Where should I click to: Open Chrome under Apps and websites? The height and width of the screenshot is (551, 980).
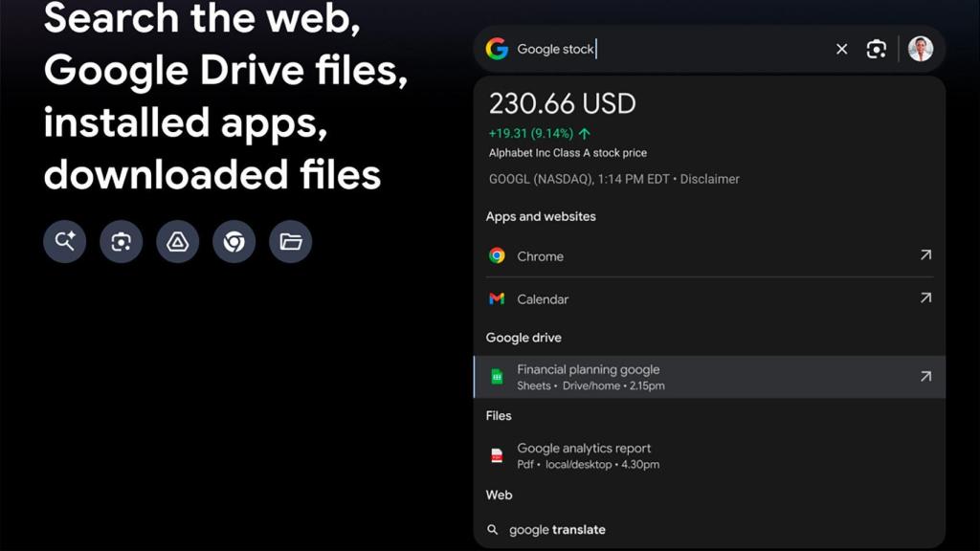pyautogui.click(x=541, y=255)
